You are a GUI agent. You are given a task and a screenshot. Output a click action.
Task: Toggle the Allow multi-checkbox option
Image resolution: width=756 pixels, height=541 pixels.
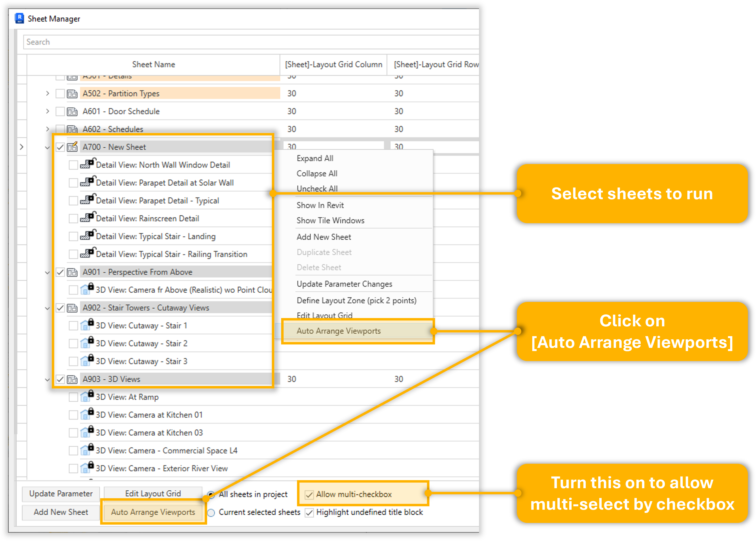309,494
